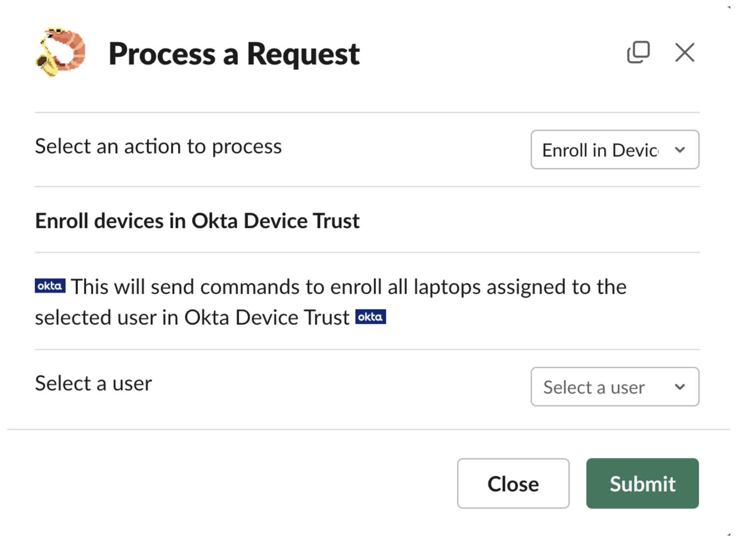This screenshot has height=550, width=756.
Task: Click the chevron on the action dropdown
Action: click(x=680, y=150)
